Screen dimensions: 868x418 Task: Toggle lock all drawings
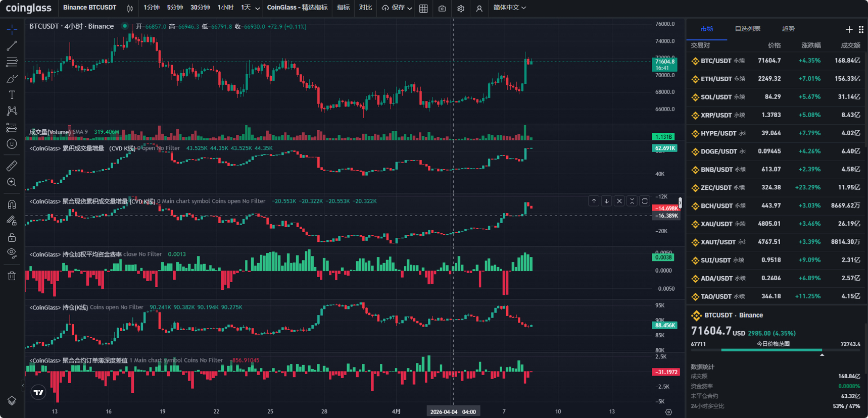(12, 237)
